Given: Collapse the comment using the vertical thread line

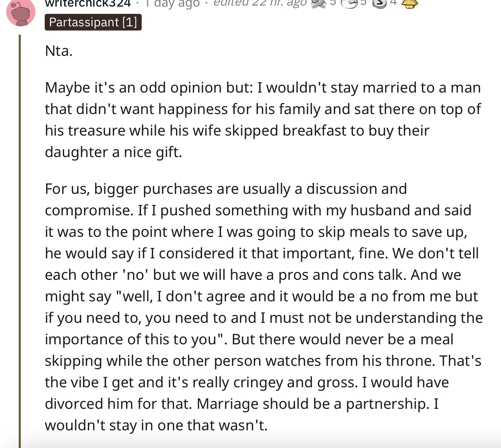Looking at the screenshot, I should click(20, 241).
